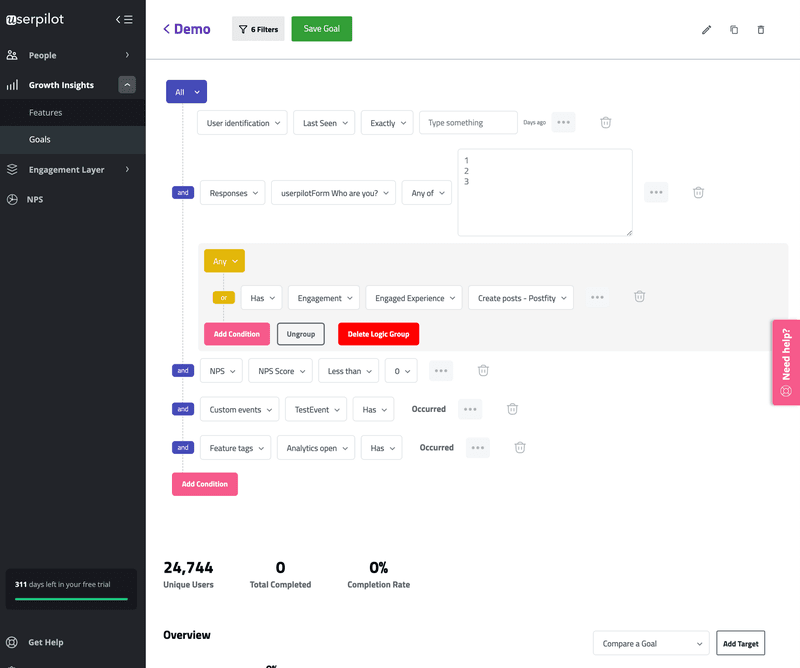Collapse the sidebar with the chevron icon
This screenshot has height=668, width=800.
pos(117,18)
